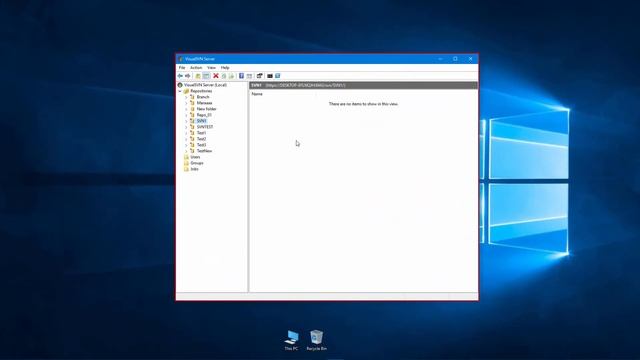This screenshot has height=360, width=640.
Task: Click the red X Delete toolbar icon
Action: 216,76
